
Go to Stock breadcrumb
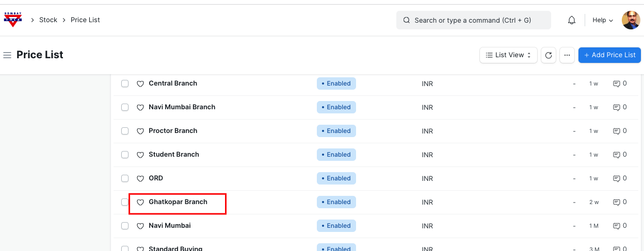(48, 20)
